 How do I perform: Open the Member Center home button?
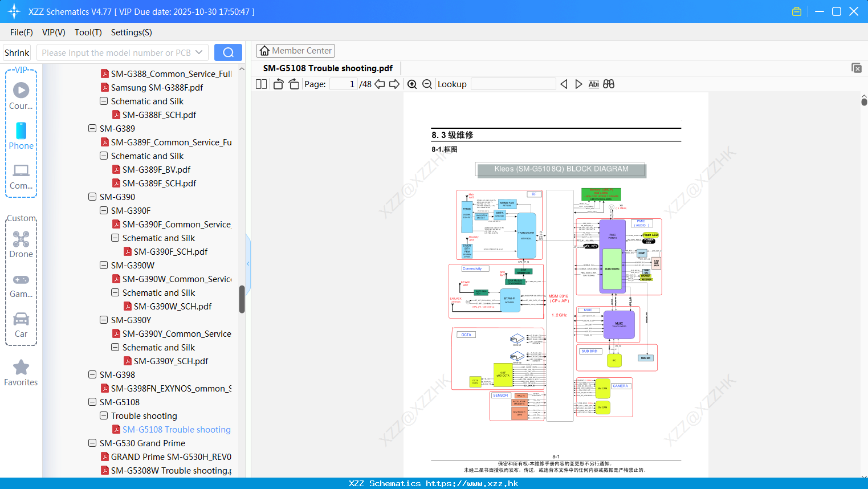(295, 51)
